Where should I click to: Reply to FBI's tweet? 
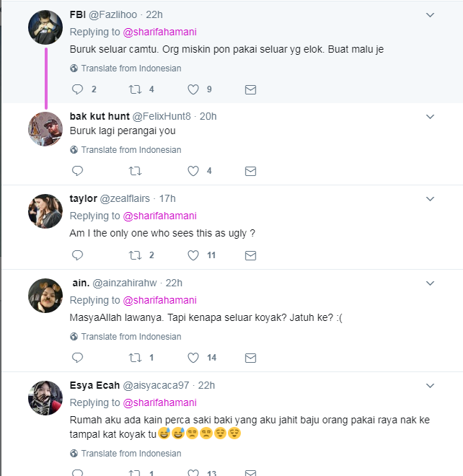click(x=78, y=89)
